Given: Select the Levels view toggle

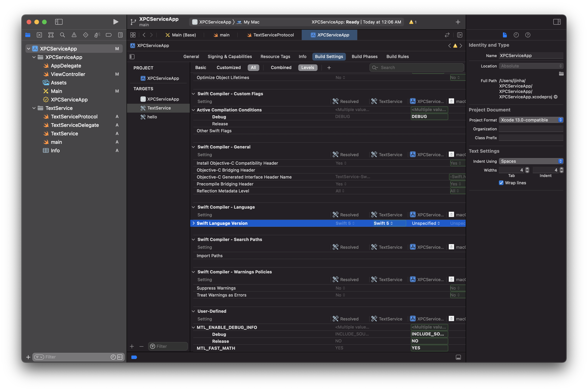Looking at the screenshot, I should (308, 68).
